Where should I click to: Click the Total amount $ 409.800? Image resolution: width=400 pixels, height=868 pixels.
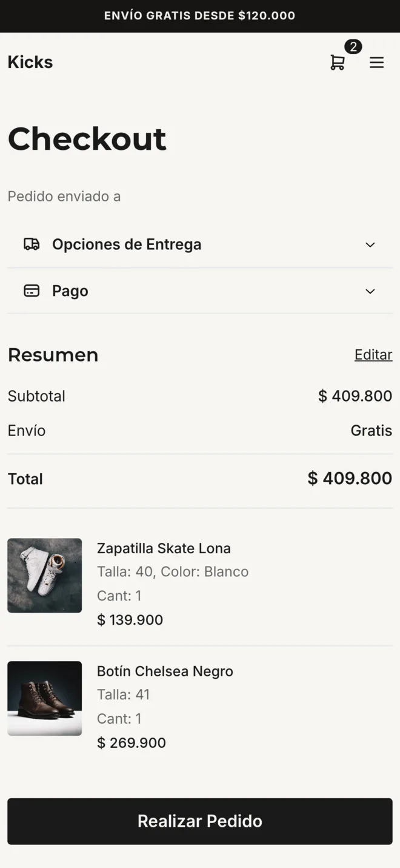click(x=350, y=478)
